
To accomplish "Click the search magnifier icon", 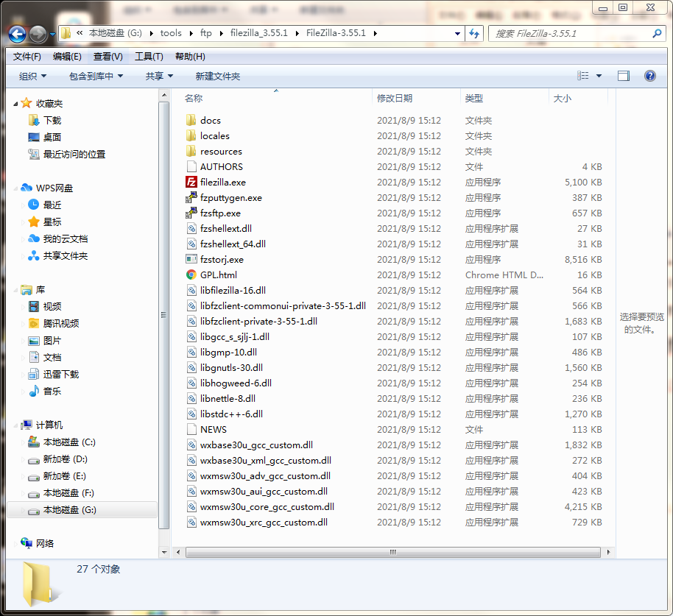I will (x=656, y=33).
